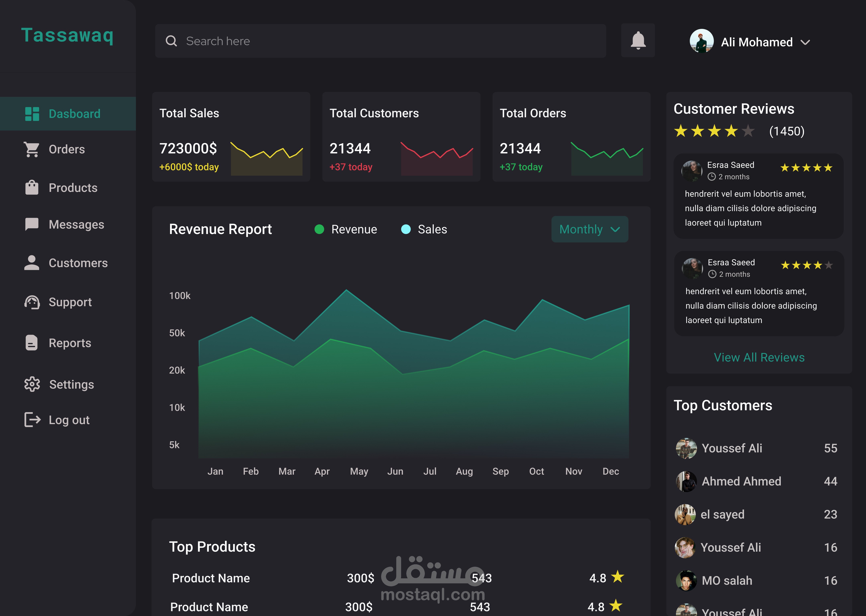
Task: Click the search magnifier icon
Action: pyautogui.click(x=171, y=41)
